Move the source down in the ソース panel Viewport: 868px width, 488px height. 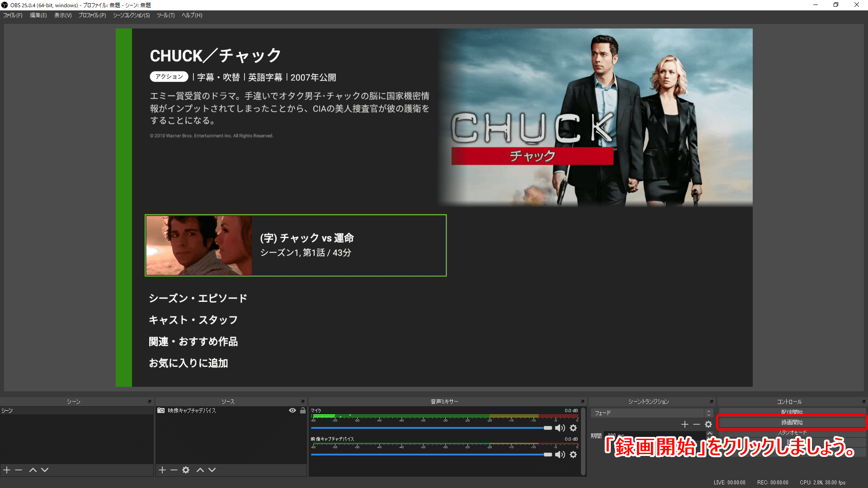tap(212, 470)
